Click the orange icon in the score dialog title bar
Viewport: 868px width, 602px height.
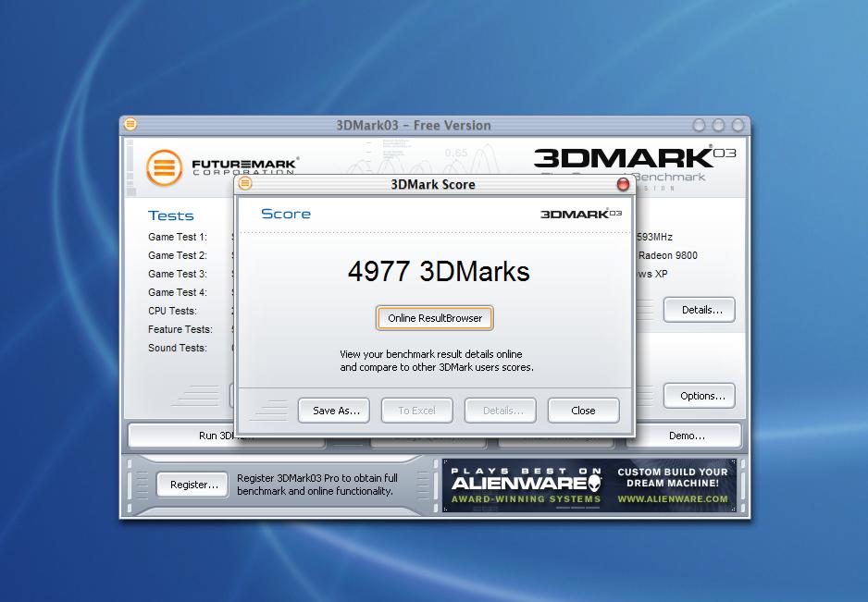click(x=245, y=183)
